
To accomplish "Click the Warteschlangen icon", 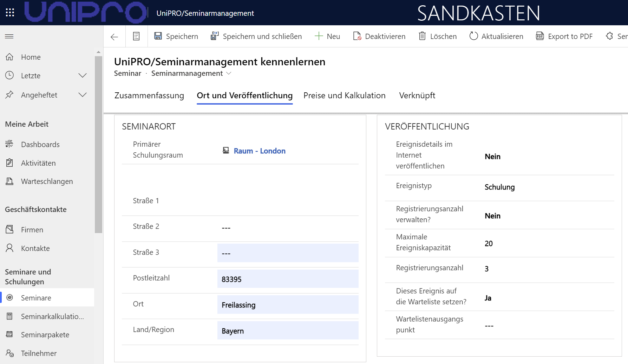I will (9, 181).
